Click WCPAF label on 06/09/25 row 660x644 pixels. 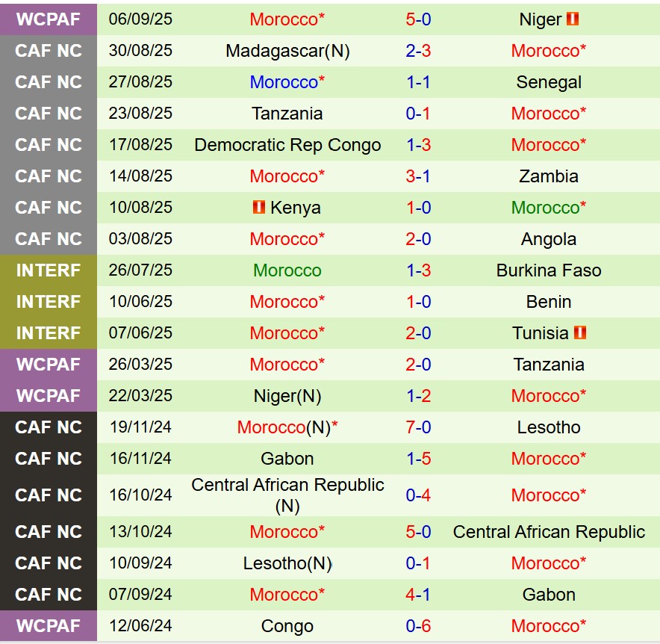[x=49, y=19]
